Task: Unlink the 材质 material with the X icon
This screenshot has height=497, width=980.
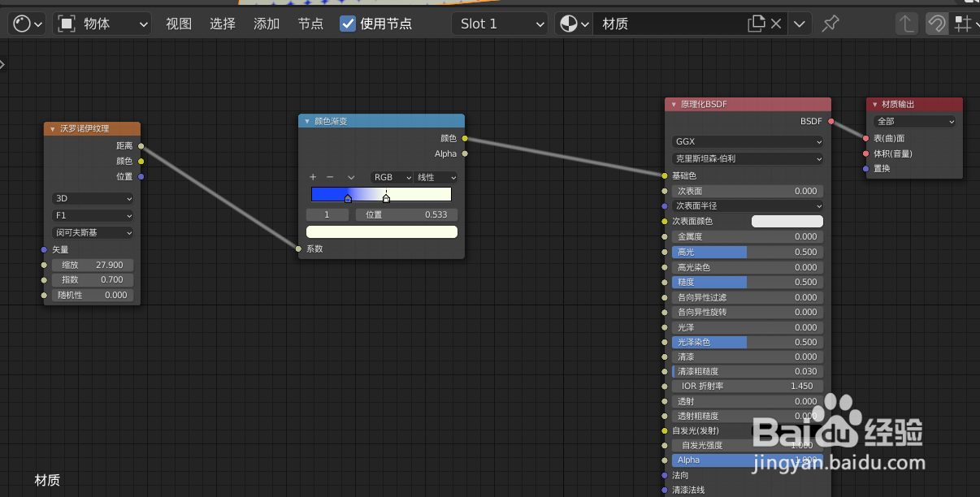Action: [775, 24]
